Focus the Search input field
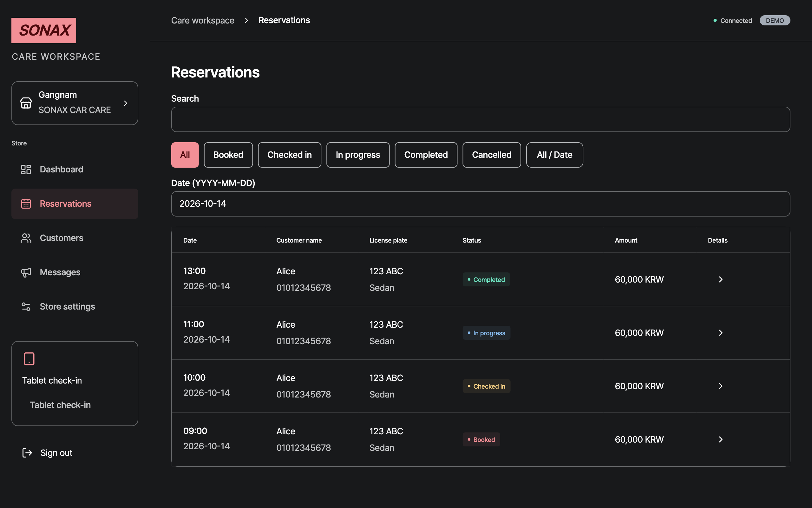Image resolution: width=812 pixels, height=508 pixels. point(481,119)
